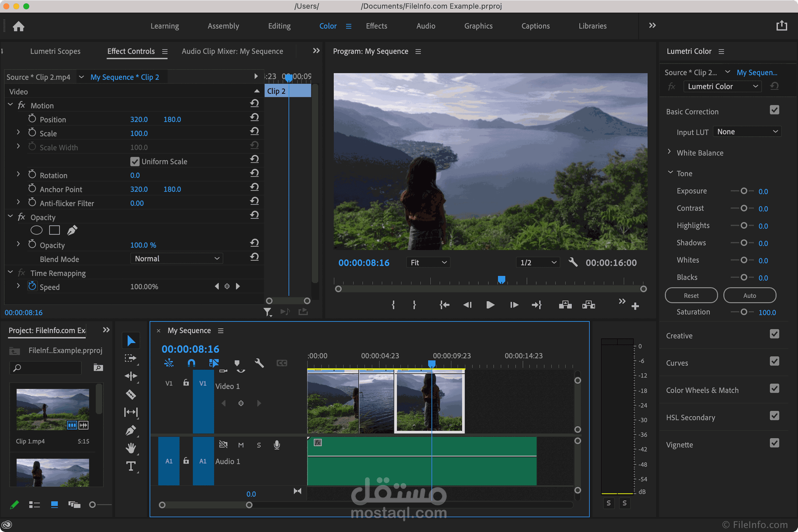Expand the White Balance section
Image resolution: width=798 pixels, height=532 pixels.
pos(669,152)
